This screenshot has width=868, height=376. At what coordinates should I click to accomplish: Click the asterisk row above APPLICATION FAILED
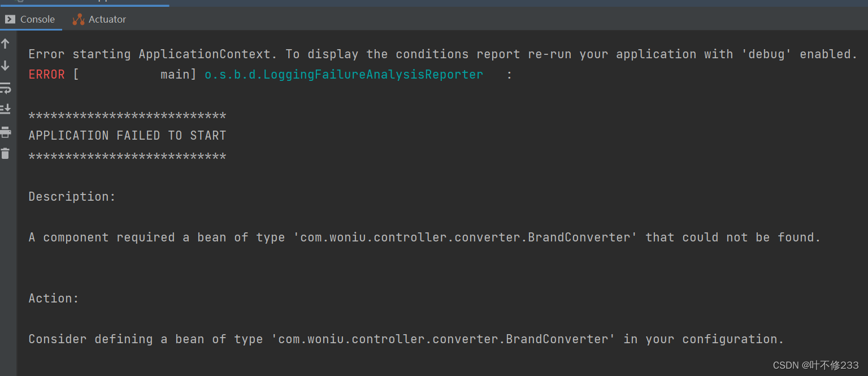point(127,116)
